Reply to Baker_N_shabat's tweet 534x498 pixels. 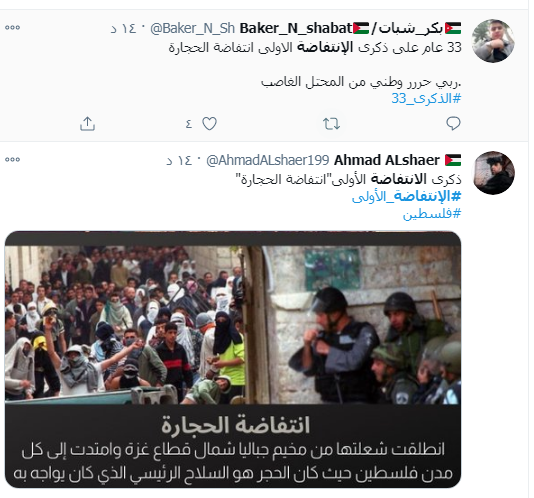453,124
